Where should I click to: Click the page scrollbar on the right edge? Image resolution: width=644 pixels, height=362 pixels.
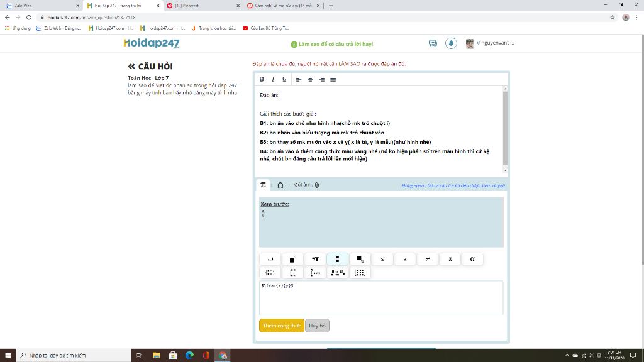pos(641,150)
